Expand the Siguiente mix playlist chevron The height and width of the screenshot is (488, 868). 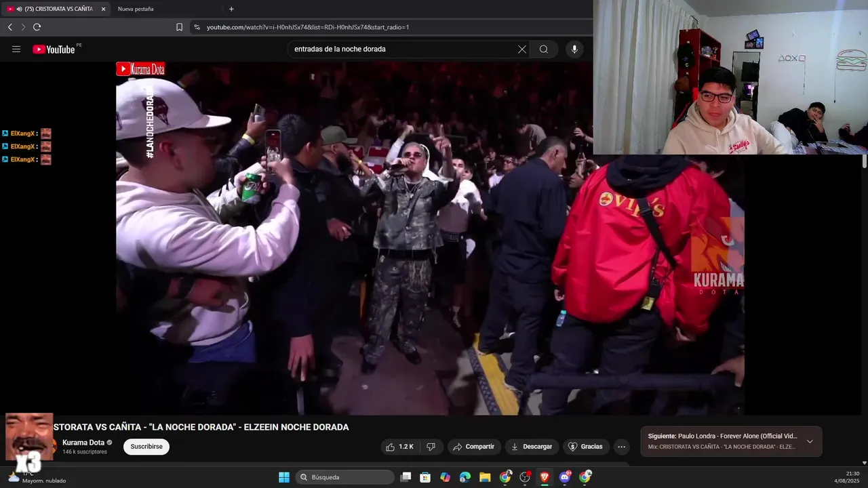click(x=810, y=441)
